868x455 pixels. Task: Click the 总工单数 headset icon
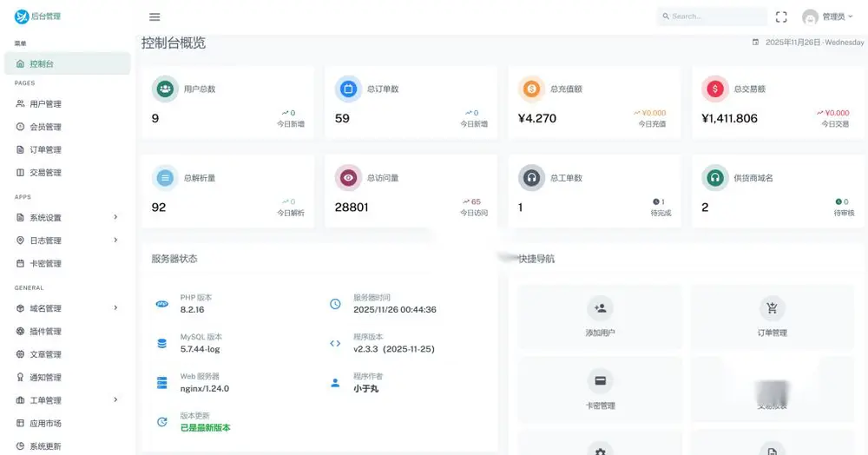531,178
